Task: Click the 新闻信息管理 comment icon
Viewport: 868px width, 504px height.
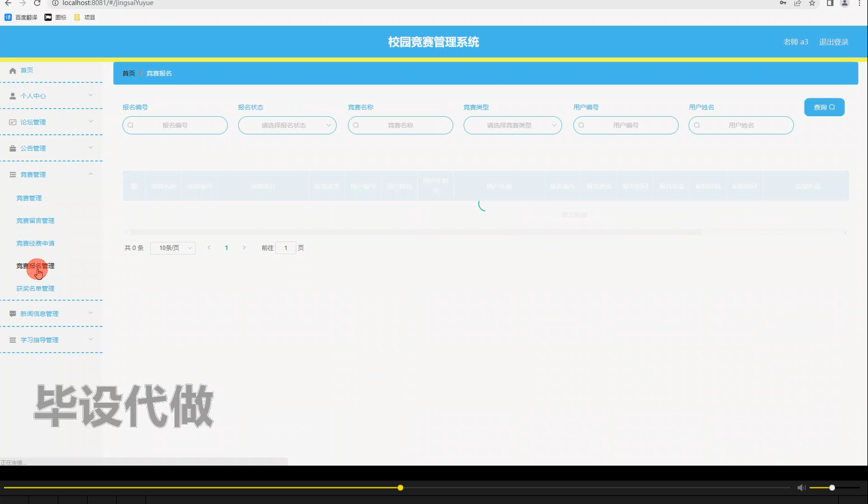Action: coord(13,313)
